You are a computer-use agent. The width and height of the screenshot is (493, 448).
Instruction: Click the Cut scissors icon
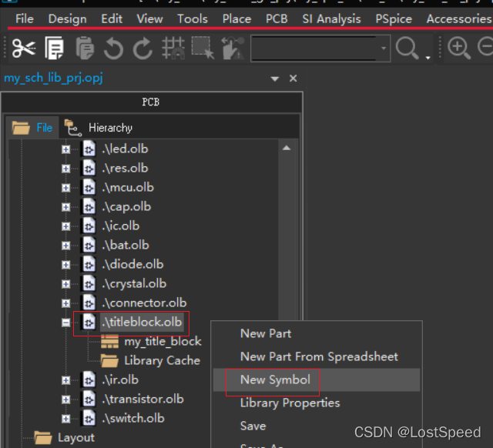pyautogui.click(x=24, y=49)
